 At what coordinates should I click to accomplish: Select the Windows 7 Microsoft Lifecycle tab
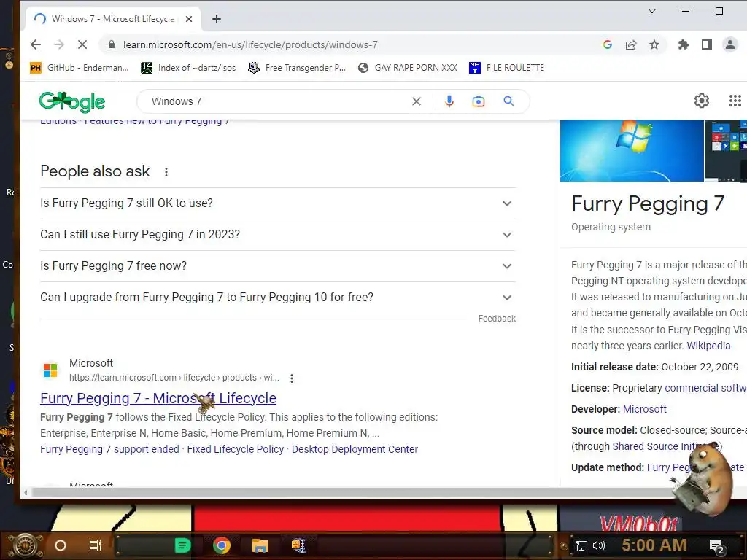pyautogui.click(x=113, y=19)
